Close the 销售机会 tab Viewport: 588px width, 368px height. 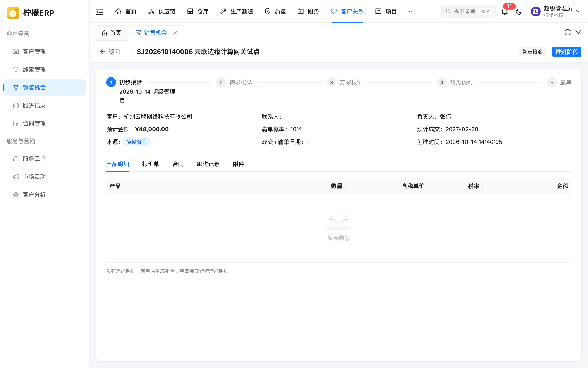click(175, 33)
